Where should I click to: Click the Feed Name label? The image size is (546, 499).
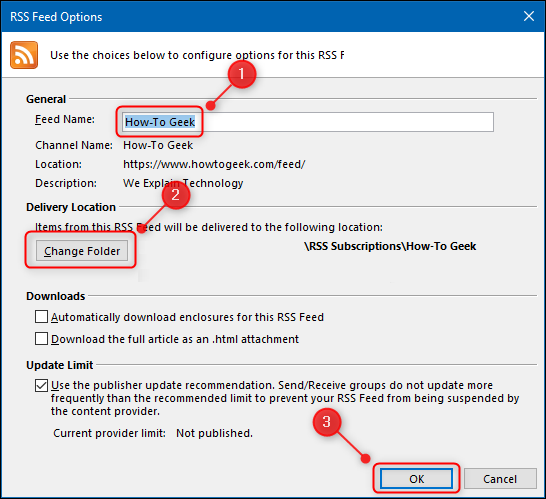pyautogui.click(x=65, y=119)
